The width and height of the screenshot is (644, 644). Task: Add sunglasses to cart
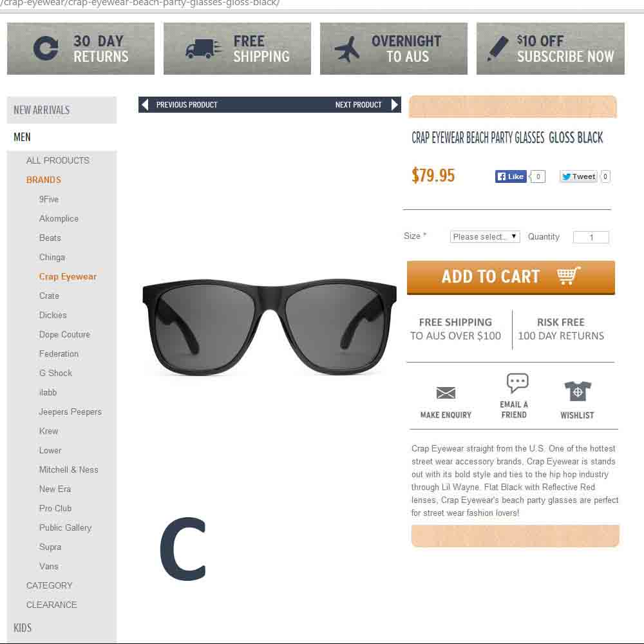pyautogui.click(x=511, y=278)
